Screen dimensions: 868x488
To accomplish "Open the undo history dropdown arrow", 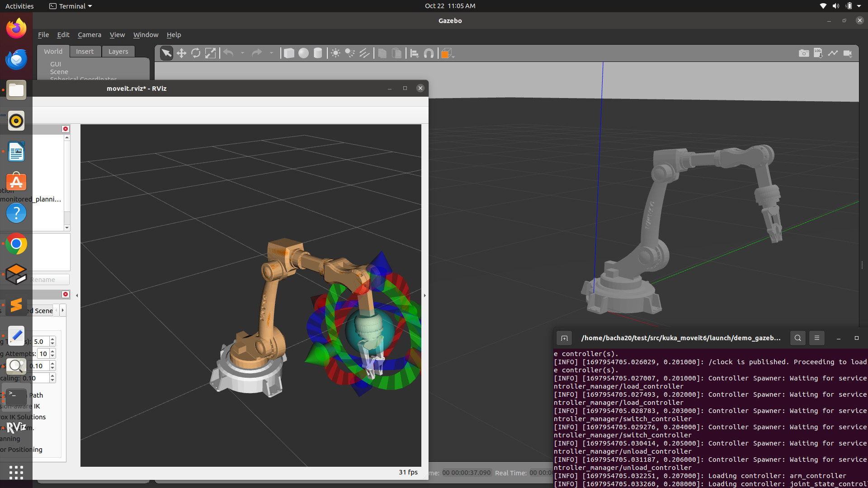I will (x=242, y=53).
